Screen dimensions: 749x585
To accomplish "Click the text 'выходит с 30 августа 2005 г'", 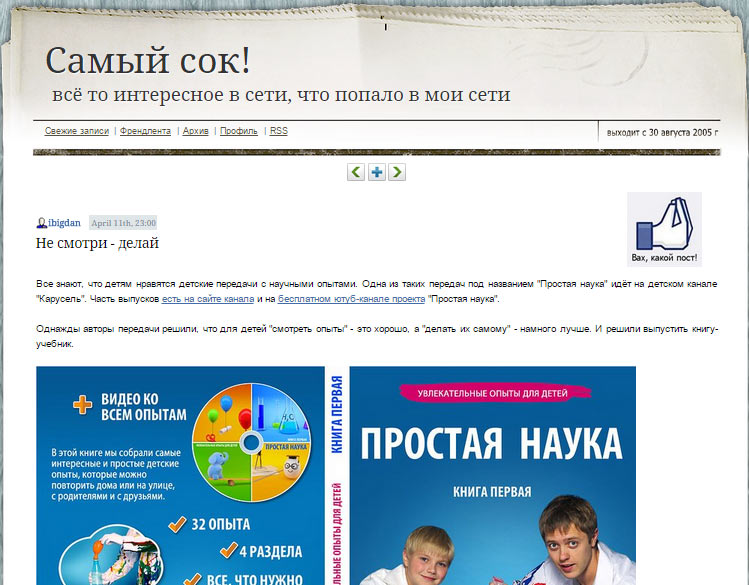I will [662, 132].
